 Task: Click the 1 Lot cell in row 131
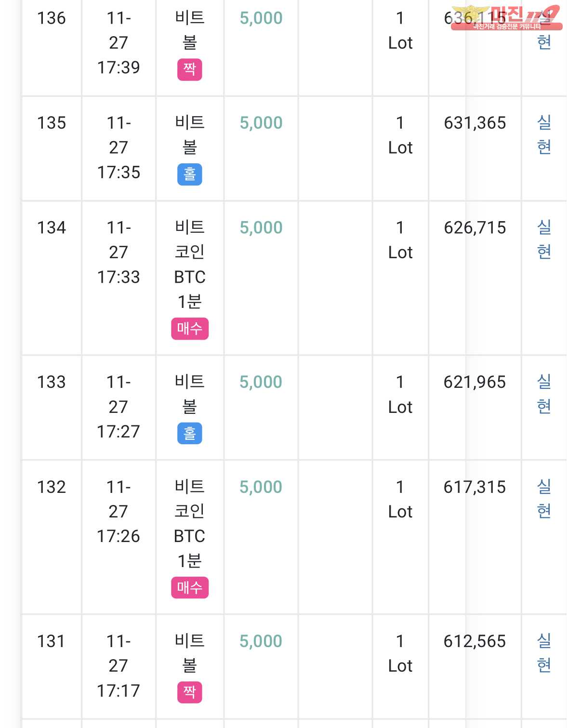coord(400,653)
